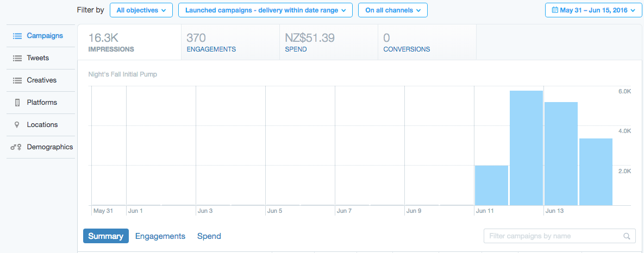The width and height of the screenshot is (644, 253).
Task: Click the Jun 1 axis date label
Action: (135, 211)
